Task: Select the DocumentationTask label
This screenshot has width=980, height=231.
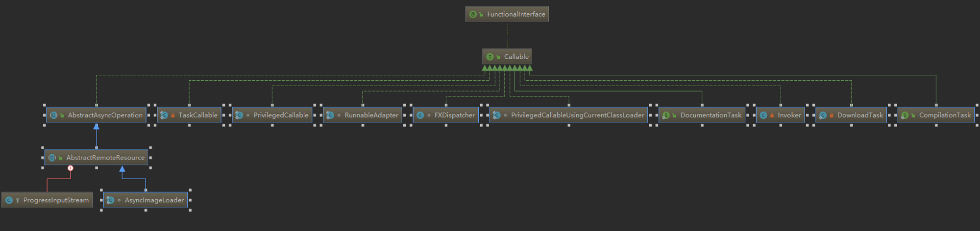Action: [x=711, y=115]
